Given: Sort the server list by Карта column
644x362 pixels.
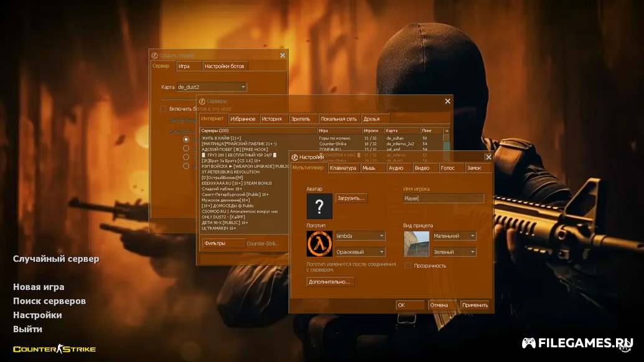Looking at the screenshot, I should tap(402, 131).
